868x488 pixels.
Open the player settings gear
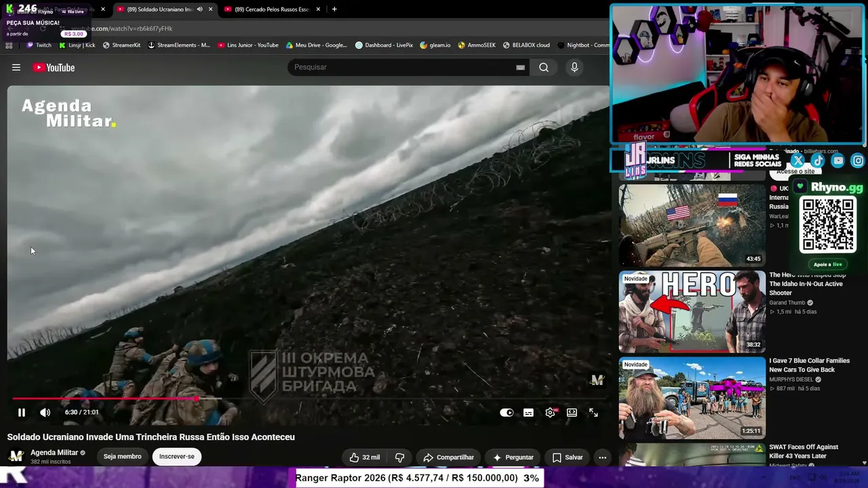[551, 412]
